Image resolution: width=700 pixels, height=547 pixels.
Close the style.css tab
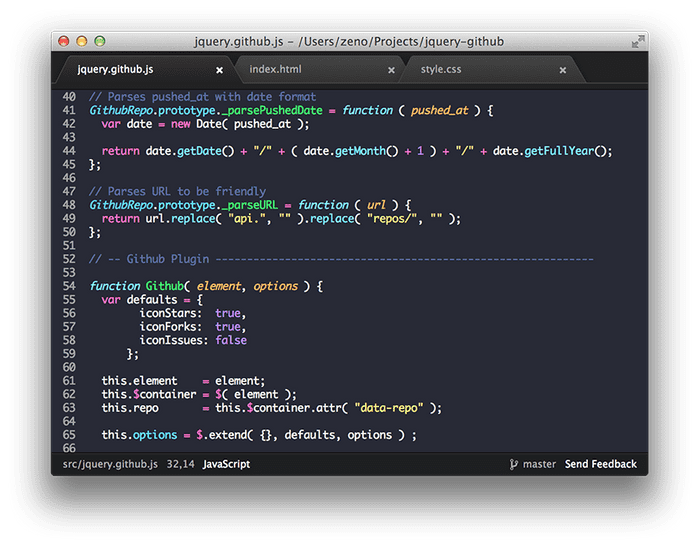(563, 70)
